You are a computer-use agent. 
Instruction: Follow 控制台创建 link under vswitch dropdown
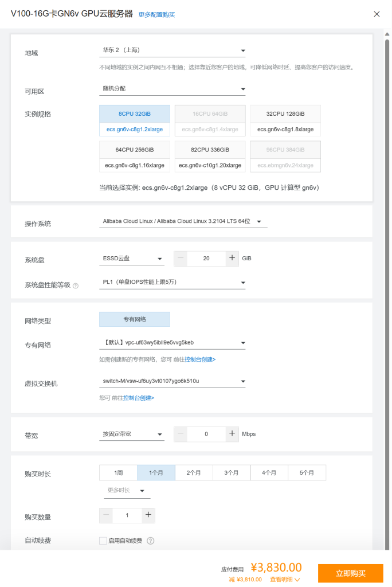[x=139, y=398]
